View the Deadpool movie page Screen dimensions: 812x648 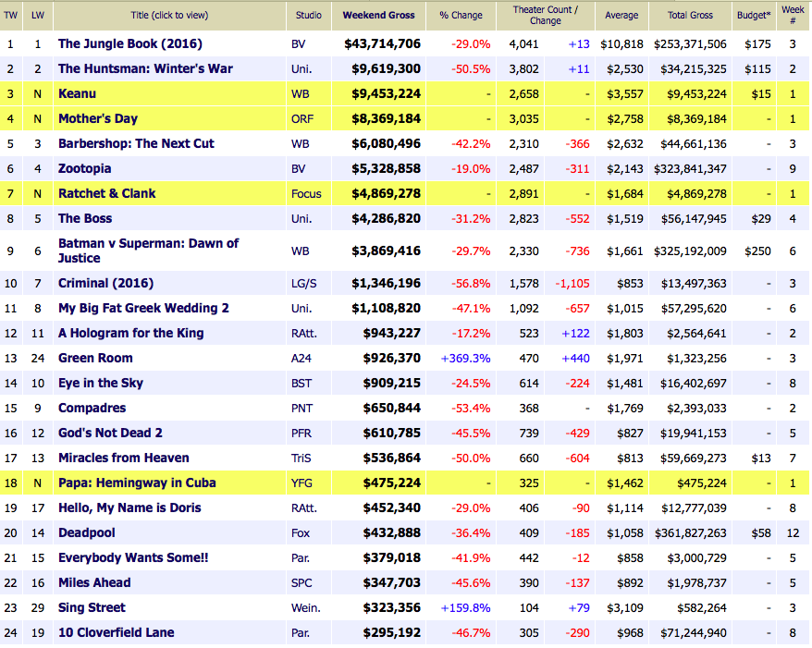[x=87, y=532]
